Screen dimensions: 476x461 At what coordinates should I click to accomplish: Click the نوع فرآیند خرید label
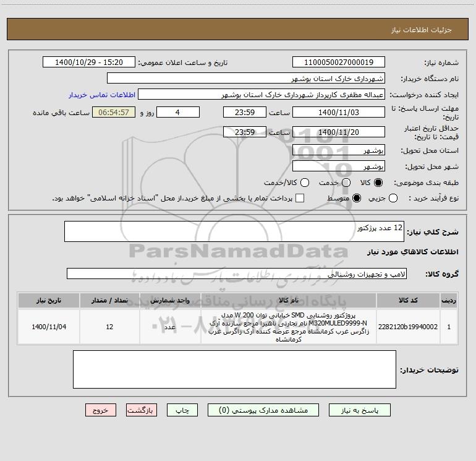(434, 198)
